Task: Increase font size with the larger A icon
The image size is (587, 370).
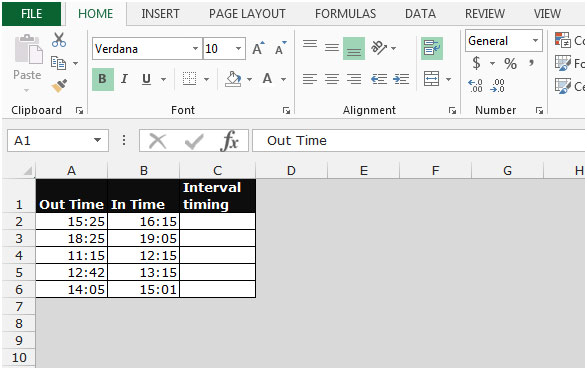Action: click(x=258, y=48)
